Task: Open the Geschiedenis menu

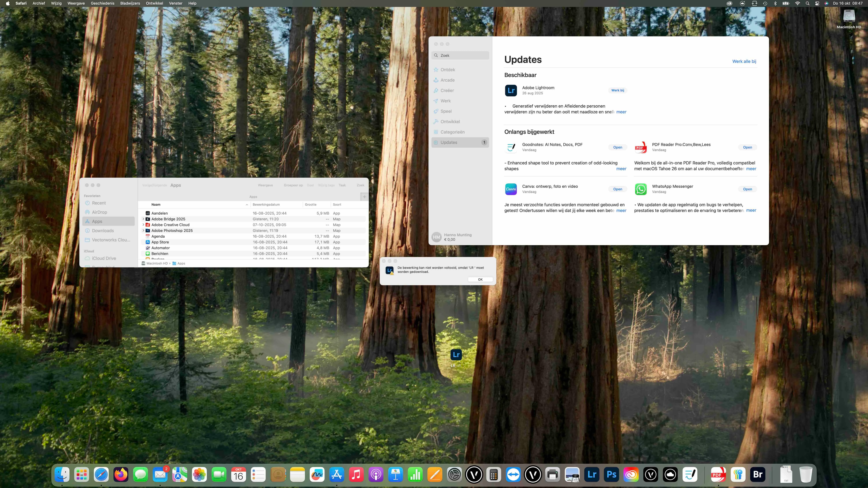Action: 102,3
